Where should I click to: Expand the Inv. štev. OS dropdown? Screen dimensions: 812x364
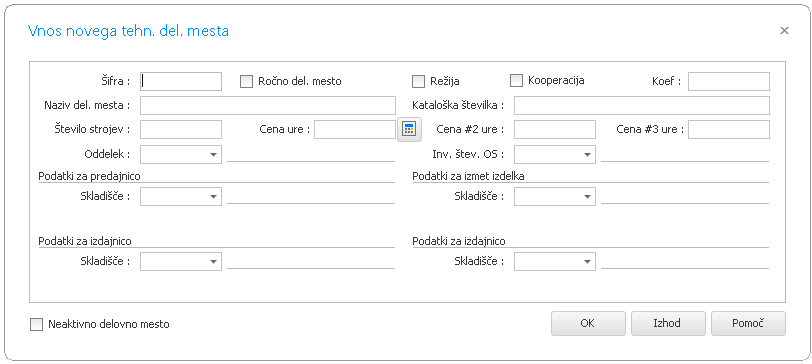[x=555, y=154]
